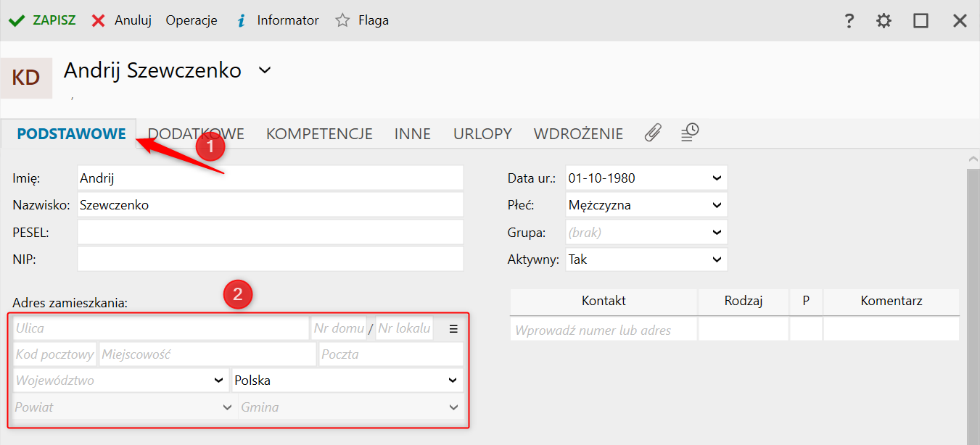Image resolution: width=980 pixels, height=445 pixels.
Task: Click the Ulica street input field
Action: [x=161, y=328]
